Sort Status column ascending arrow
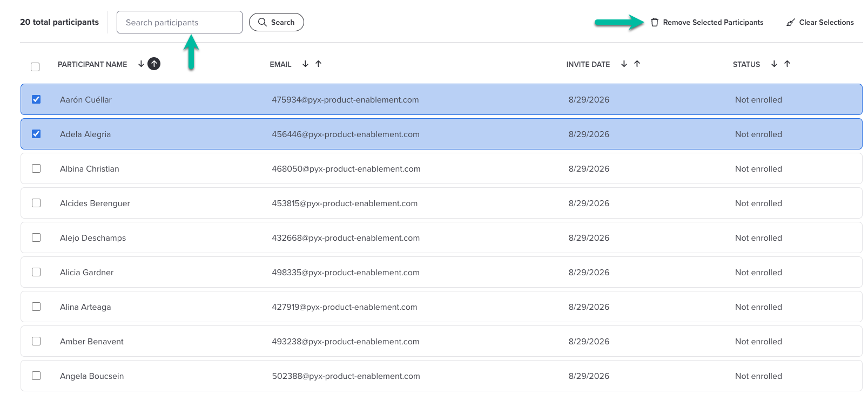Viewport: 868px width, 394px height. [x=788, y=64]
